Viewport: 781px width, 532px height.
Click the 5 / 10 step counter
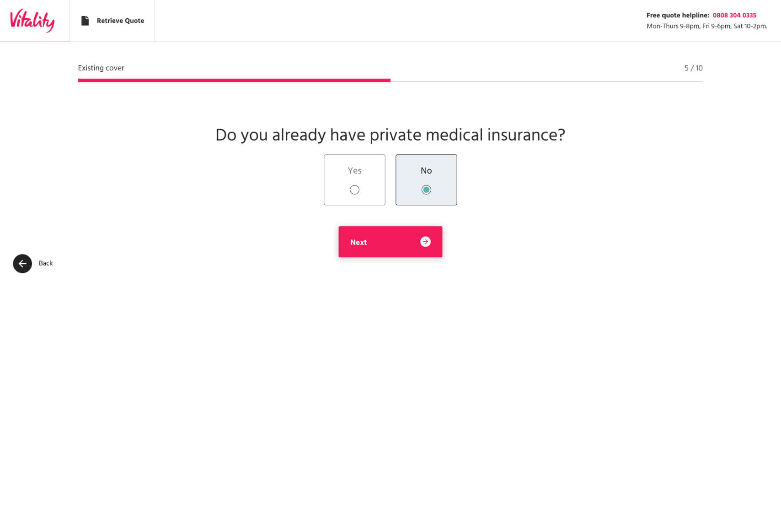pos(693,68)
